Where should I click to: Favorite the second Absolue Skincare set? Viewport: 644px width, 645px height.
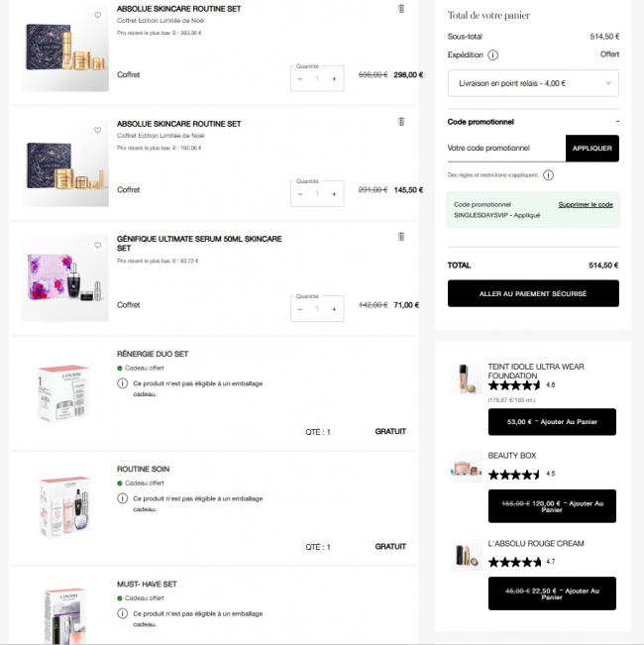(x=97, y=131)
